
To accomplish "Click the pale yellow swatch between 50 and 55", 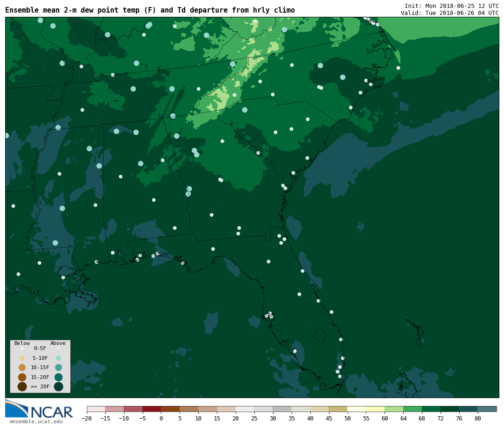I will coord(357,409).
